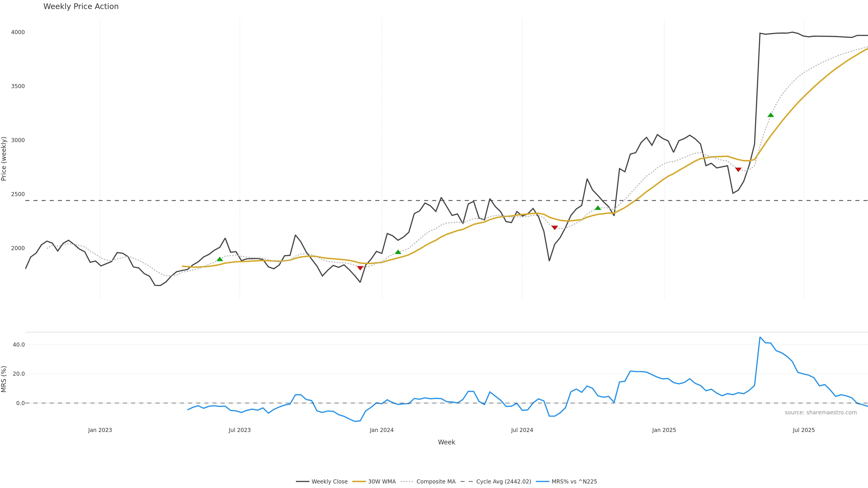Toggle Composite MA legend item

[x=436, y=482]
